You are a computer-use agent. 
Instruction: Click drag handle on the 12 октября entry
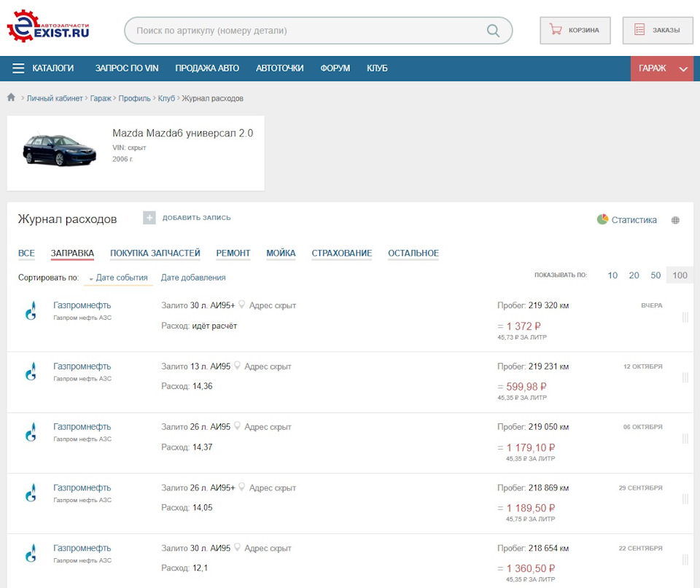685,378
